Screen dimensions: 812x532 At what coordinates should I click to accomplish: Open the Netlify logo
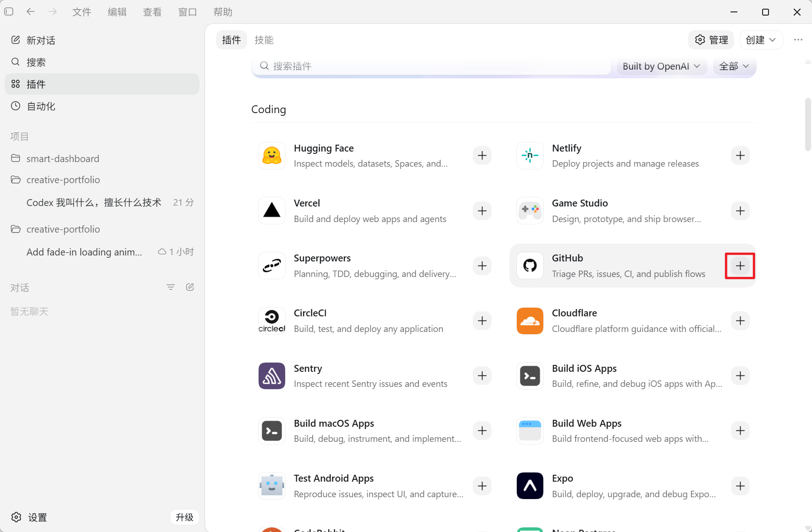tap(530, 156)
